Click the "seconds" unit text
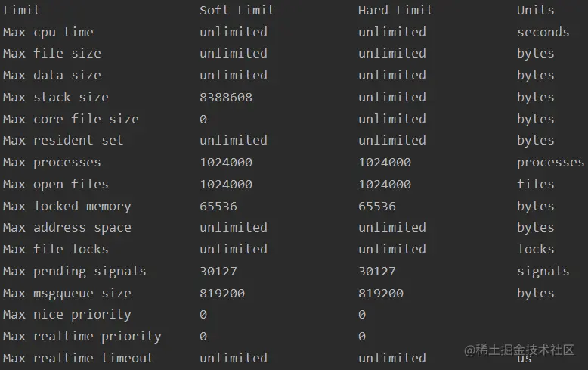 tap(543, 32)
